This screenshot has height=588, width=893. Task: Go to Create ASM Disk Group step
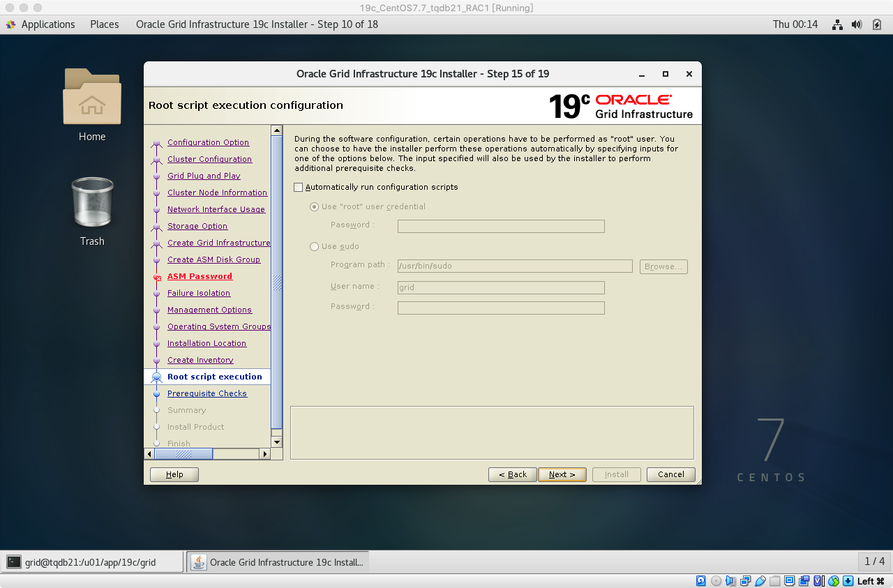point(213,259)
